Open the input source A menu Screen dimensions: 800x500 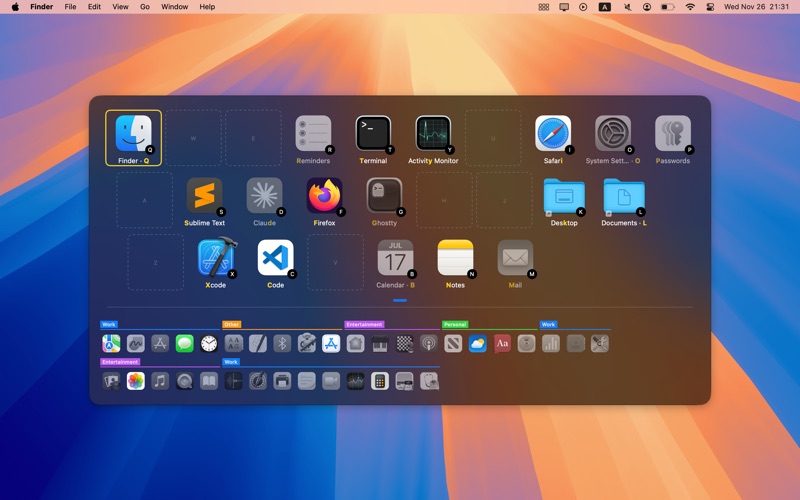click(605, 7)
